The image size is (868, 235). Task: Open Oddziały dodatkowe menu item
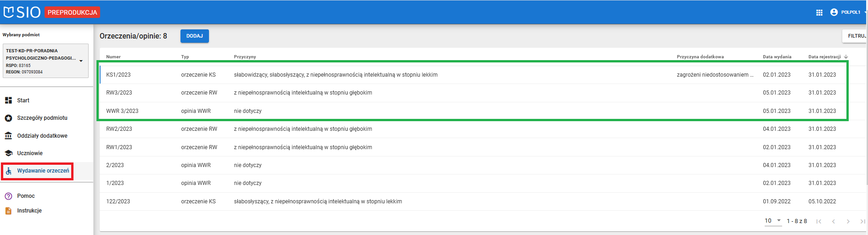42,136
